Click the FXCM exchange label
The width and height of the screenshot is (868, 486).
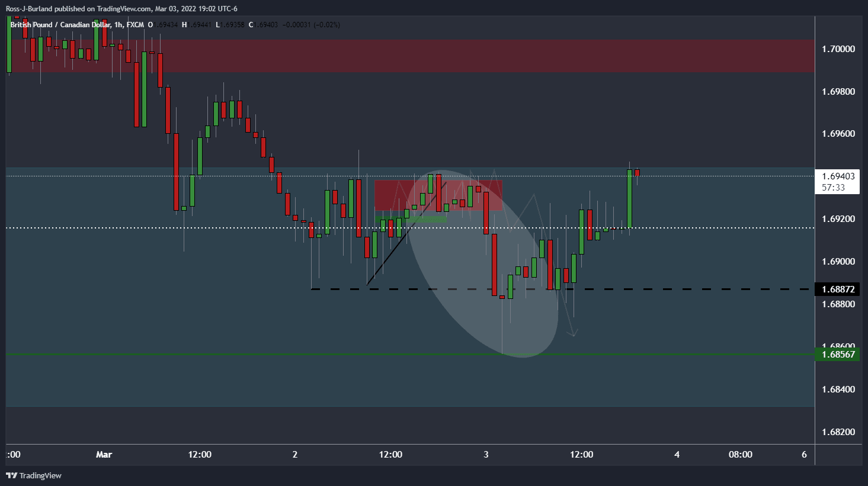(x=134, y=25)
